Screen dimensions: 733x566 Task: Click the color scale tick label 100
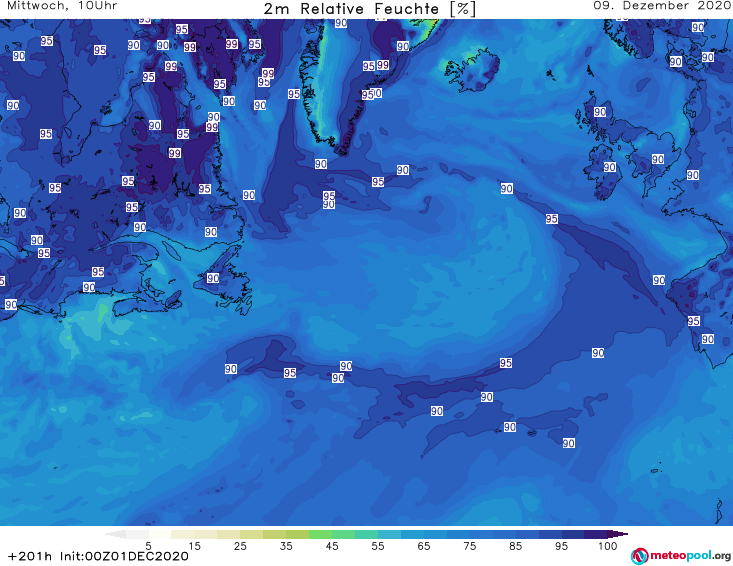tap(608, 546)
